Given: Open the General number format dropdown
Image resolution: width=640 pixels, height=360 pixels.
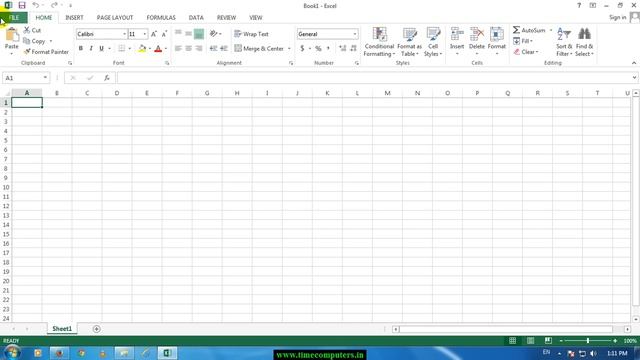Looking at the screenshot, I should point(355,34).
